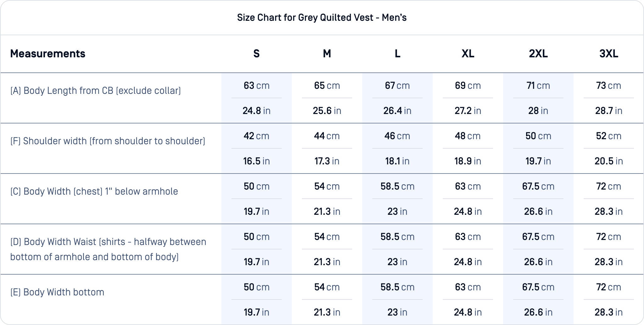Click the 17.3 in shoulder width value
The image size is (644, 325).
327,161
